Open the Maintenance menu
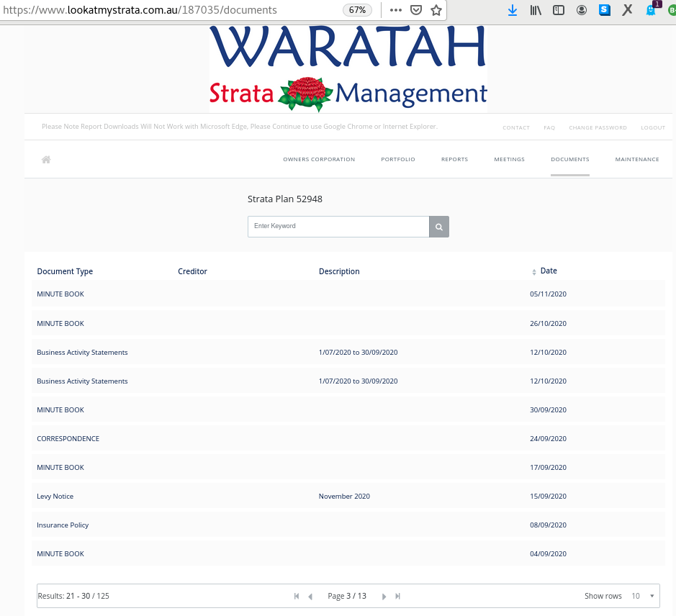676x616 pixels. [x=637, y=160]
